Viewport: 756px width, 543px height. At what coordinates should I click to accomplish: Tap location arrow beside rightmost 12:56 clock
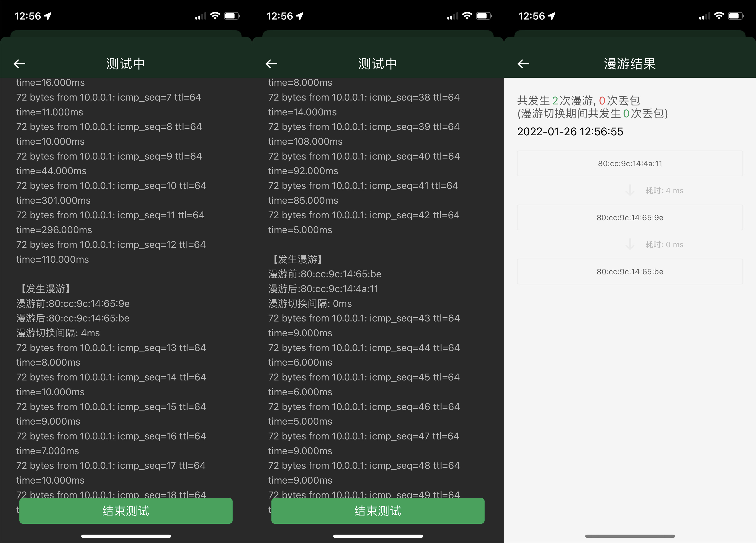click(552, 16)
